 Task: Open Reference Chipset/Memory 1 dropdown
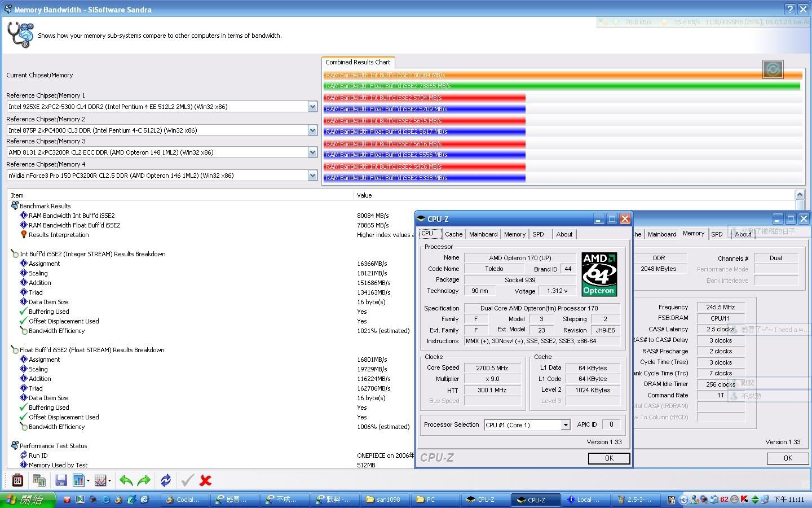click(312, 107)
